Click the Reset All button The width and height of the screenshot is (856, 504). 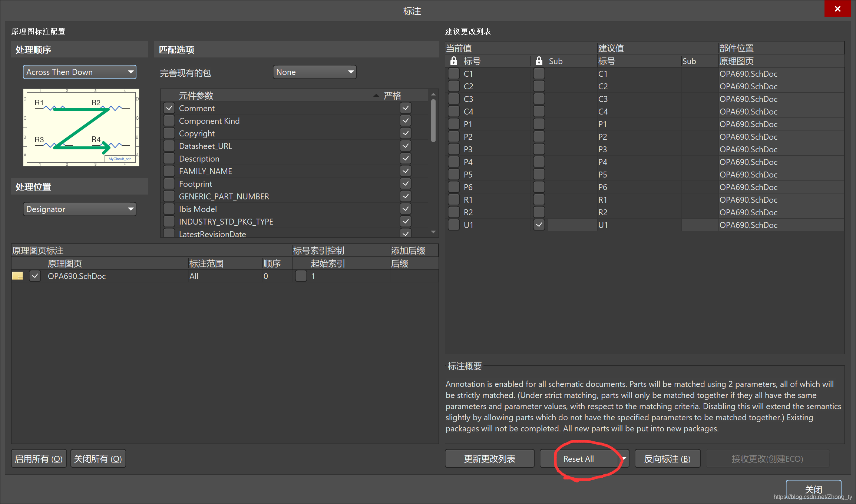tap(579, 459)
